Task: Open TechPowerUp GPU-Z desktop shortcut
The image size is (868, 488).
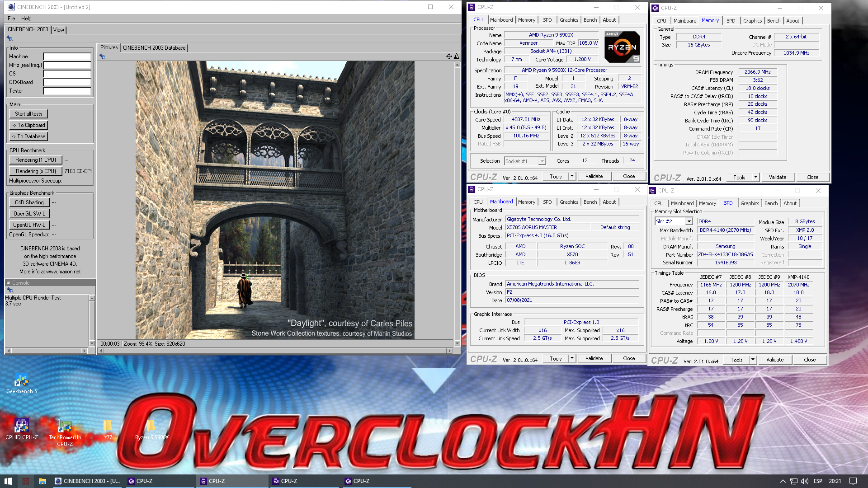Action: (65, 433)
